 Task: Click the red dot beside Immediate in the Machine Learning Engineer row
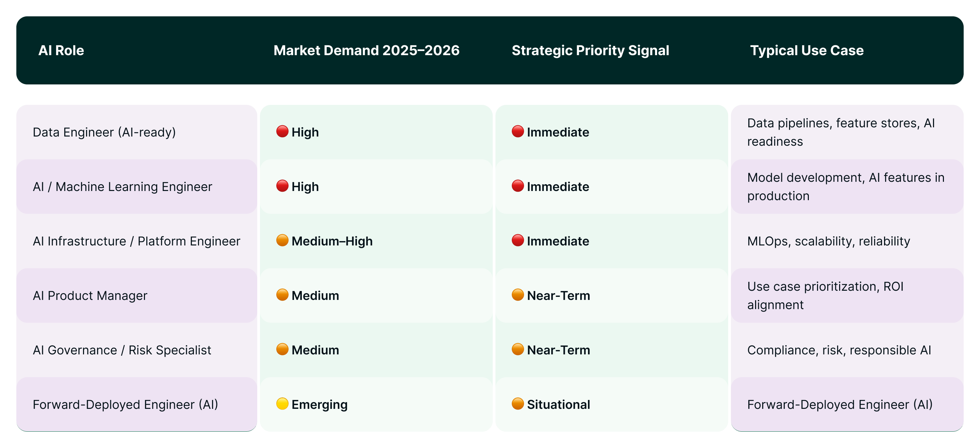[x=517, y=186]
